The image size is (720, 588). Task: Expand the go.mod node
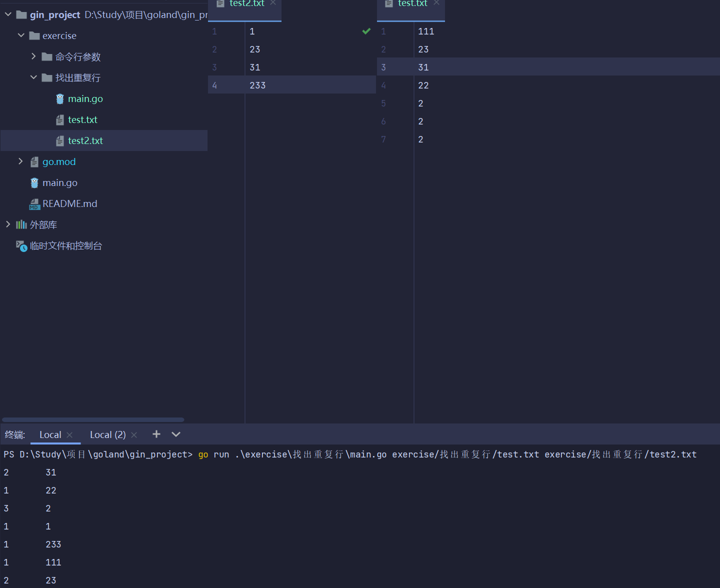20,161
